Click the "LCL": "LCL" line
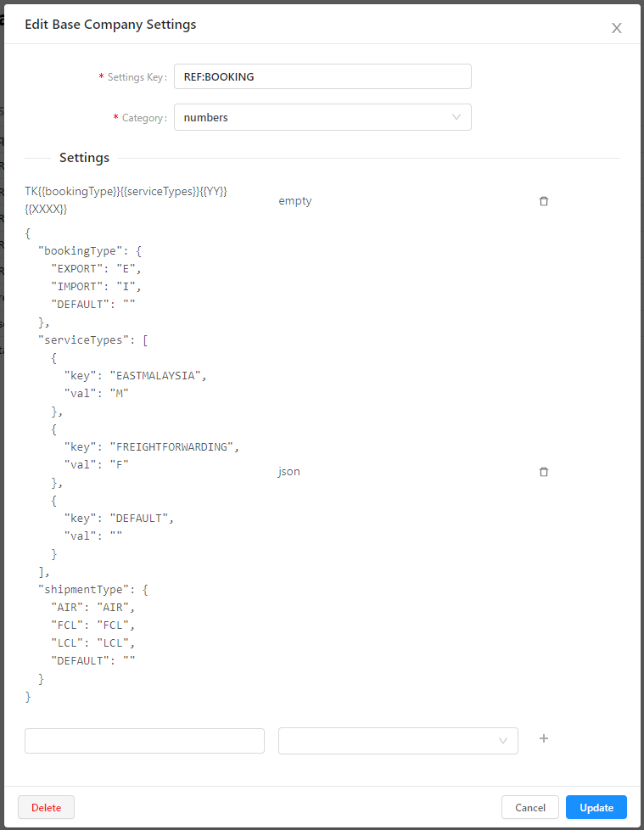 pos(92,643)
